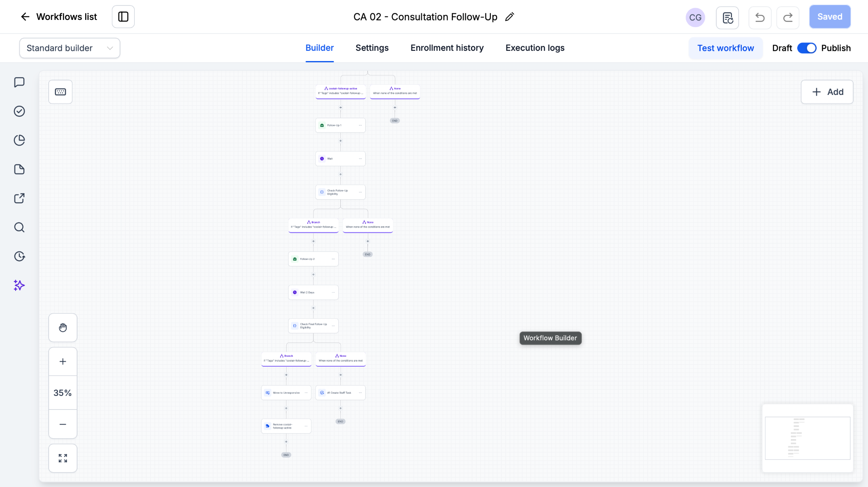This screenshot has height=487, width=868.
Task: Select Remove coolair-followup-active tag node
Action: (x=286, y=426)
